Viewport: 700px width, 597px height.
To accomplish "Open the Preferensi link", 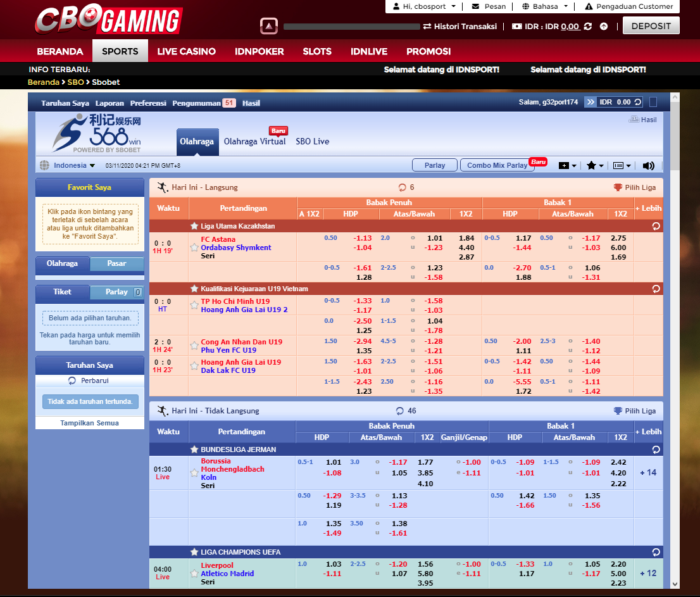I will [148, 103].
